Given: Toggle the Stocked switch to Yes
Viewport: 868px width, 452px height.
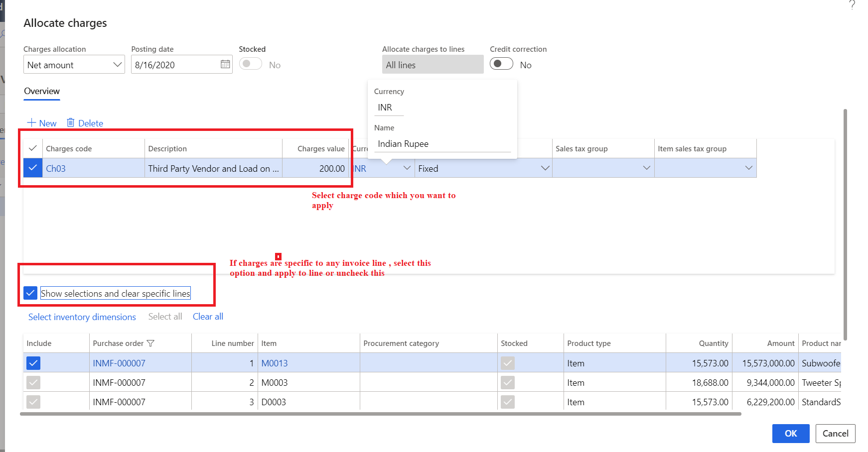Looking at the screenshot, I should point(251,64).
